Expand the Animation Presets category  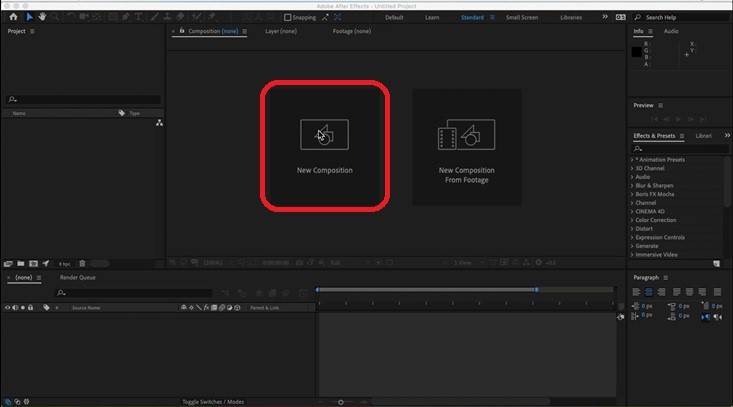pyautogui.click(x=632, y=160)
